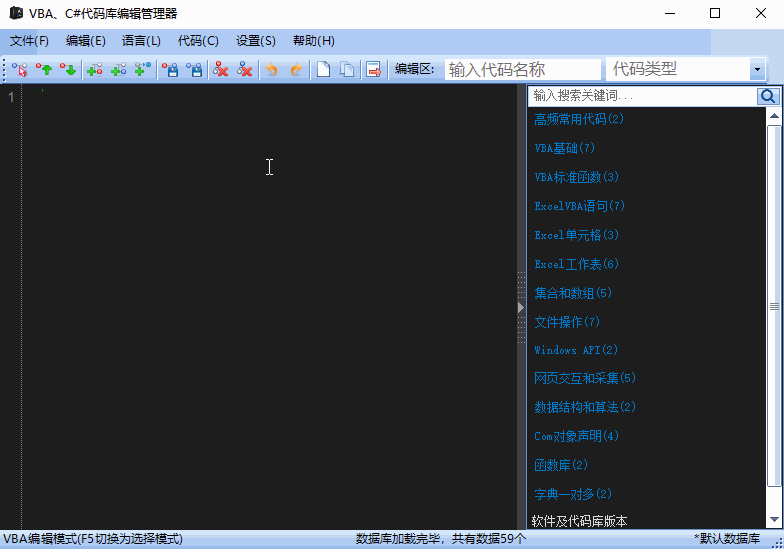Run search using the magnifier button

click(768, 96)
